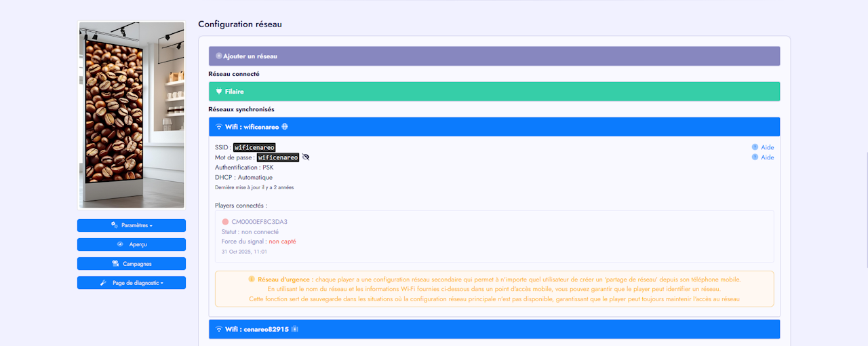Screen dimensions: 868x346
Task: Click the help icon beside password Aide
Action: (x=755, y=157)
